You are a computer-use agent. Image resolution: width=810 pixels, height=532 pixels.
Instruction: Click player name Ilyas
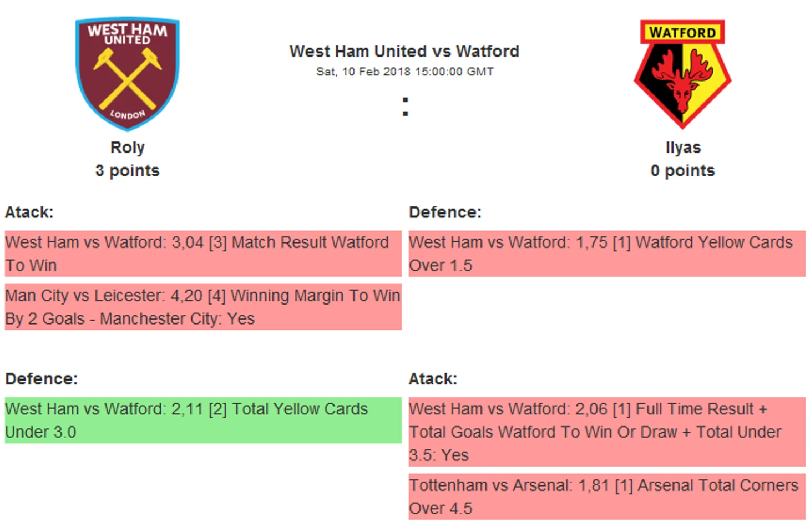683,148
